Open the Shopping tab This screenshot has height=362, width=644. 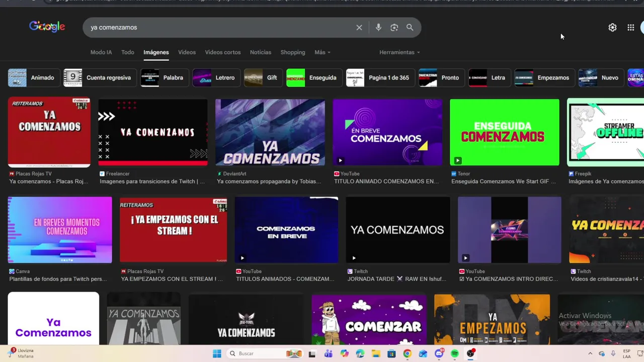(293, 52)
